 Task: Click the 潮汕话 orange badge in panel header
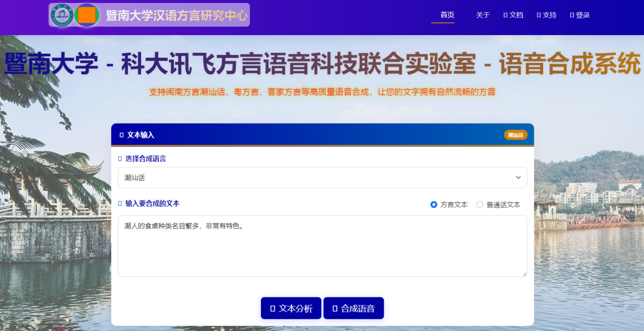[x=515, y=135]
